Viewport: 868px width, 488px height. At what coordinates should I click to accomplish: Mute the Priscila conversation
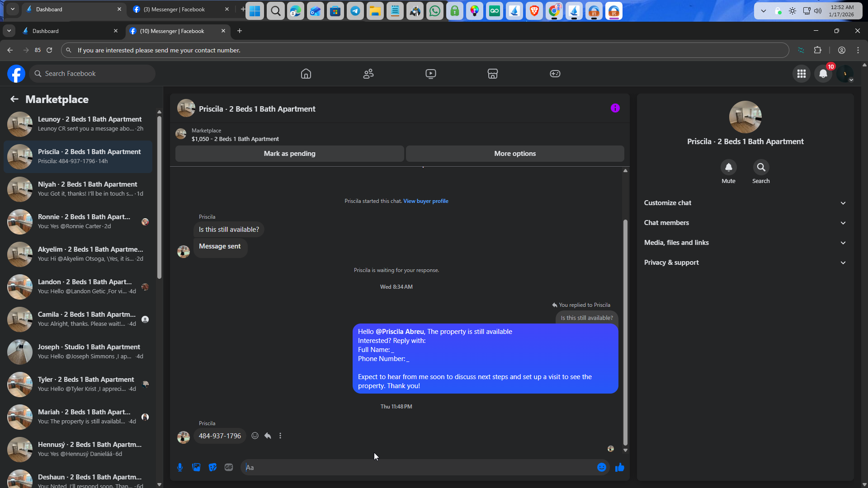click(728, 168)
